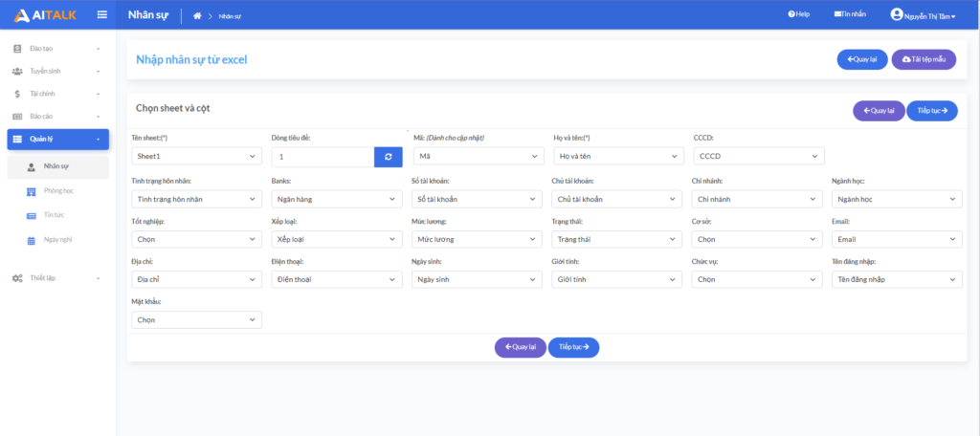
Task: Go to Ngày nghỉ in the sidebar
Action: click(x=57, y=240)
